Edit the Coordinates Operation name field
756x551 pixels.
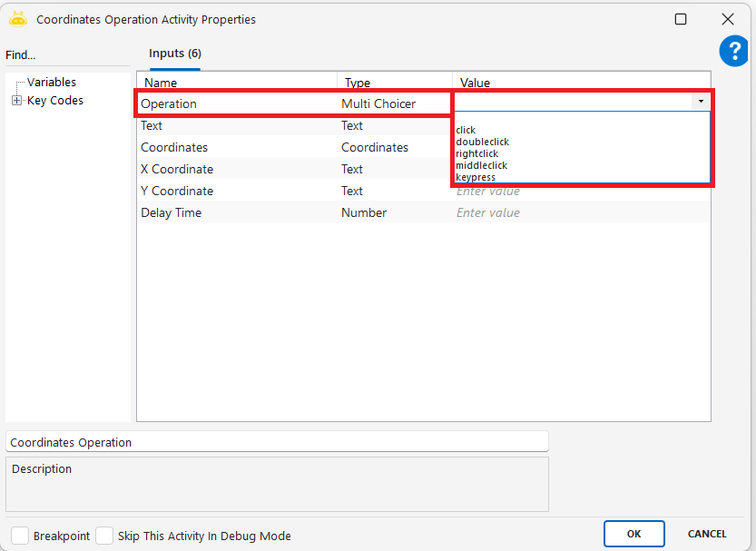click(277, 442)
